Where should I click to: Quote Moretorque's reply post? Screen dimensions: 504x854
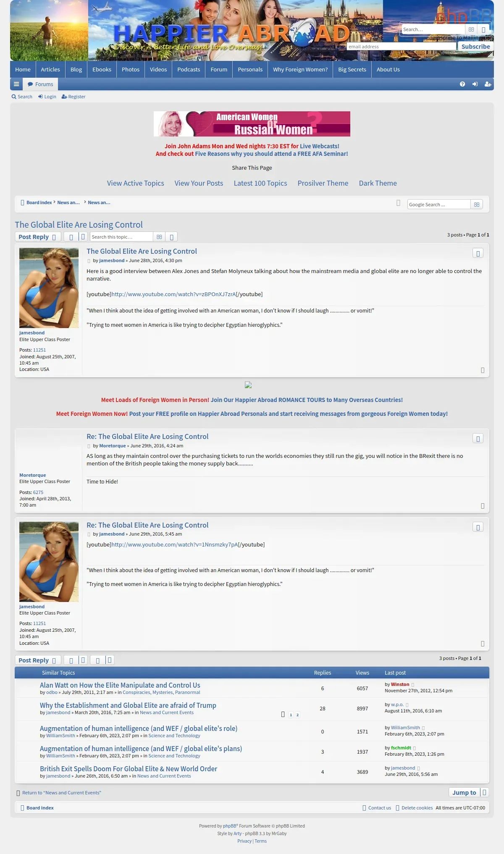[478, 439]
